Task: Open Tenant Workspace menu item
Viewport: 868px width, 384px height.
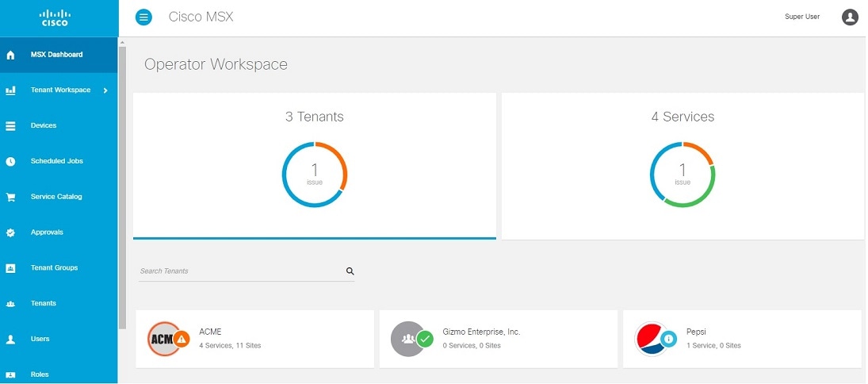Action: point(59,90)
